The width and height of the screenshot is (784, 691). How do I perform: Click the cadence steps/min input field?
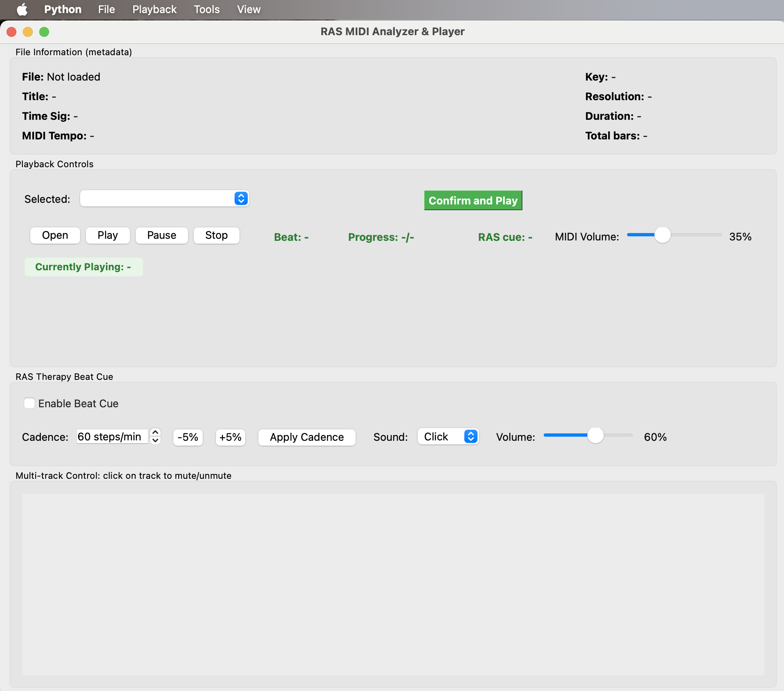[x=112, y=437]
